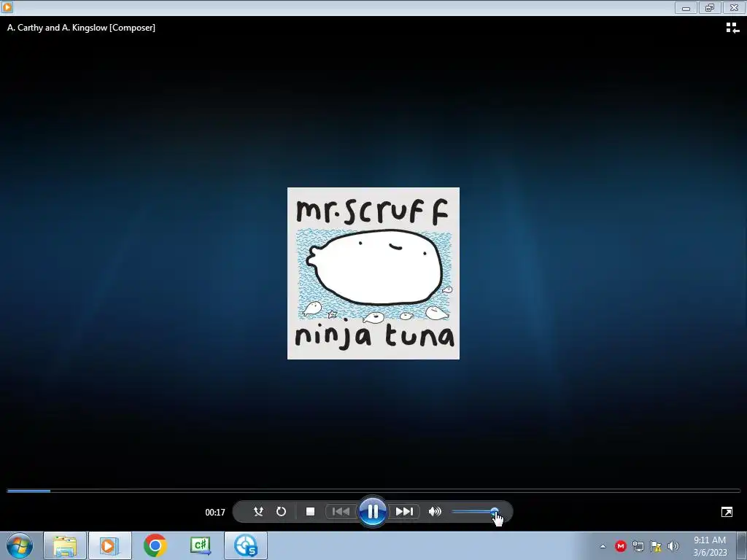Viewport: 747px width, 560px height.
Task: Turn shuffle on in media player
Action: pyautogui.click(x=258, y=511)
